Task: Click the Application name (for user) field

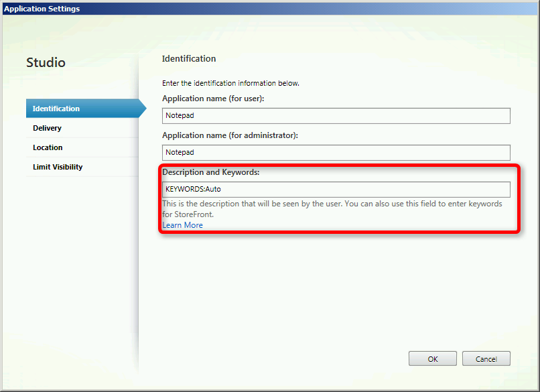Action: pos(336,116)
